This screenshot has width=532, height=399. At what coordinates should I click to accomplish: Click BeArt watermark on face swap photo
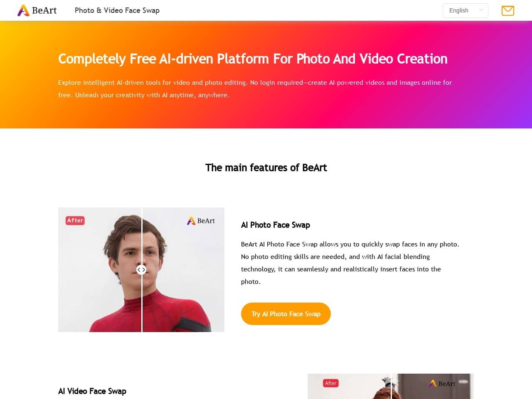pyautogui.click(x=201, y=221)
